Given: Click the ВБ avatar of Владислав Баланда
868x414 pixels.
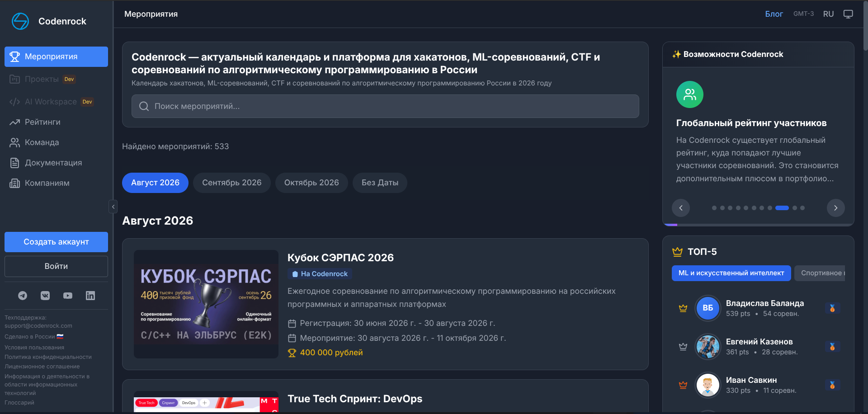Looking at the screenshot, I should click(708, 308).
